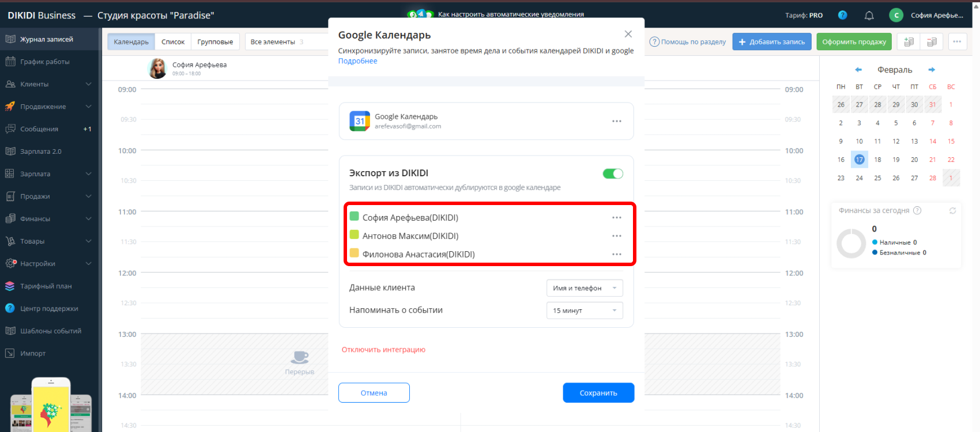Select February 20 in the mini calendar
980x432 pixels.
pyautogui.click(x=914, y=160)
